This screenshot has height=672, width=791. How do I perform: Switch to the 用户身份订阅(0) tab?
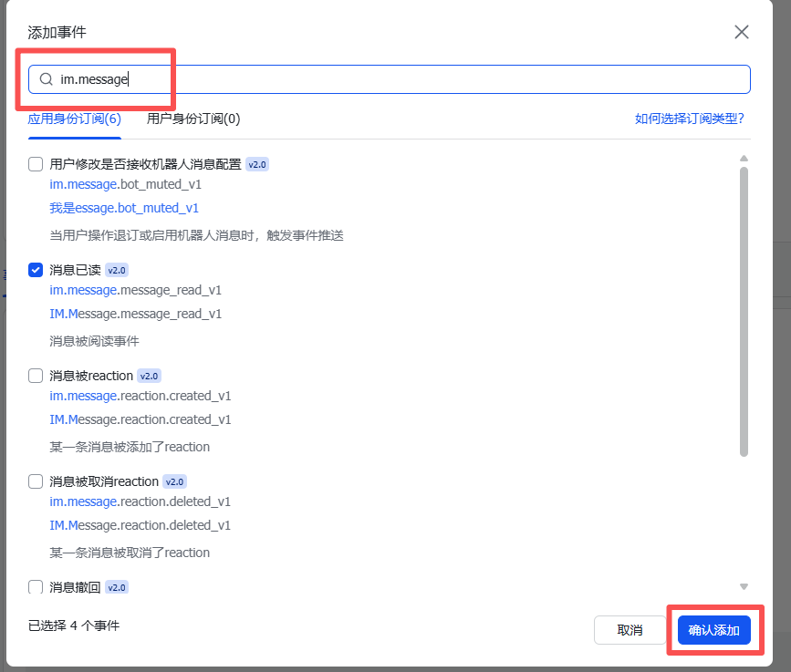(192, 119)
